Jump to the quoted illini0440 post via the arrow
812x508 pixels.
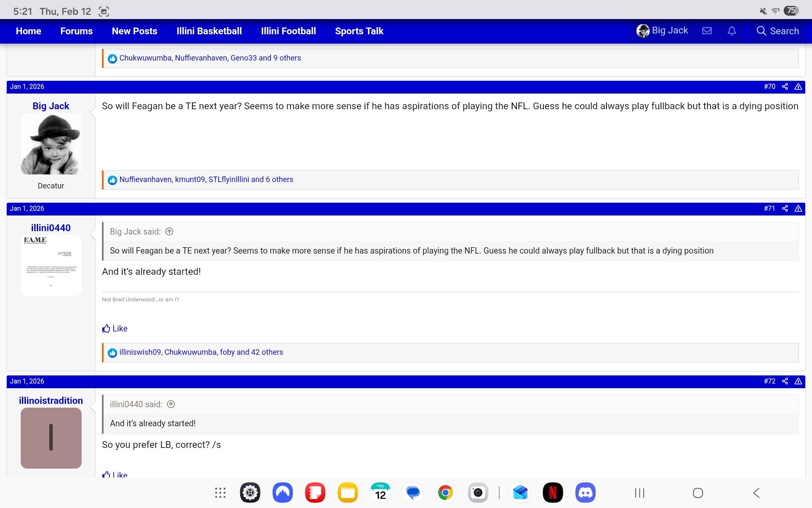pyautogui.click(x=171, y=404)
